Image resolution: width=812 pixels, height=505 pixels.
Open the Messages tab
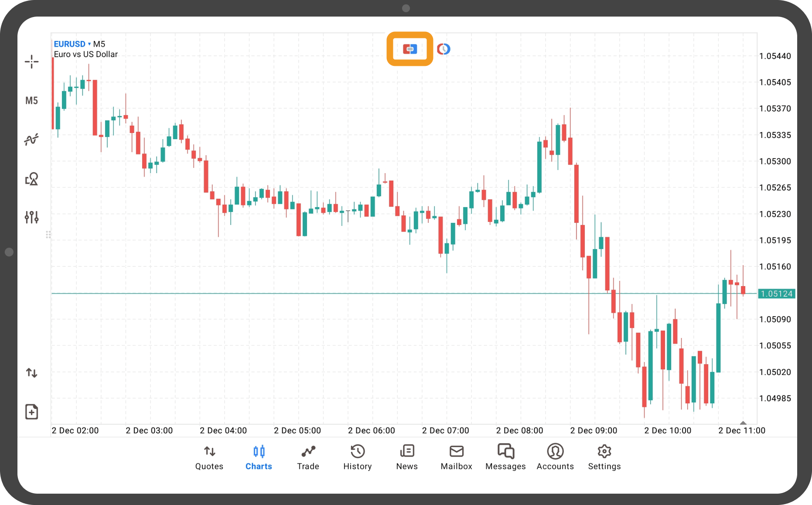[506, 457]
